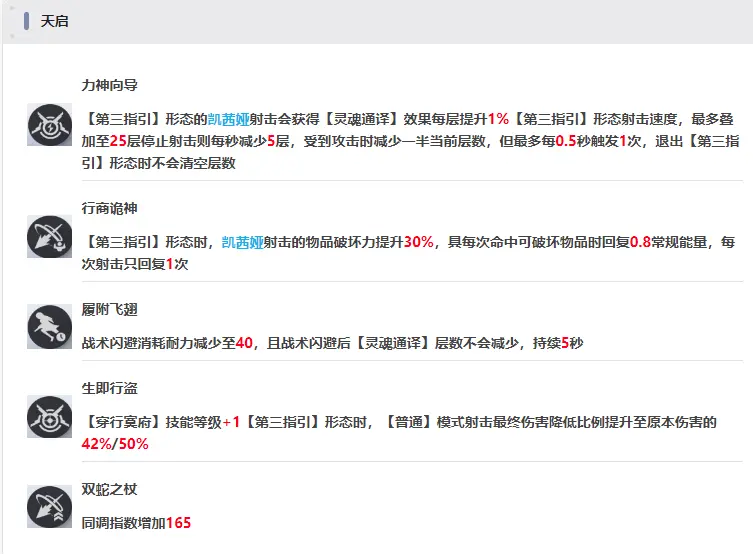
Task: Select the 天启 section header
Action: tap(55, 21)
